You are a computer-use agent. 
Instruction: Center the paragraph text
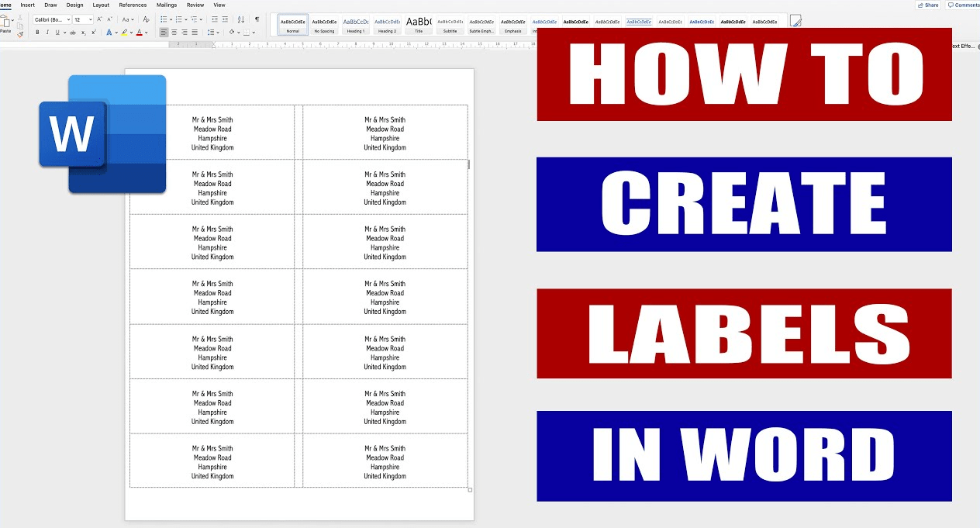[174, 33]
